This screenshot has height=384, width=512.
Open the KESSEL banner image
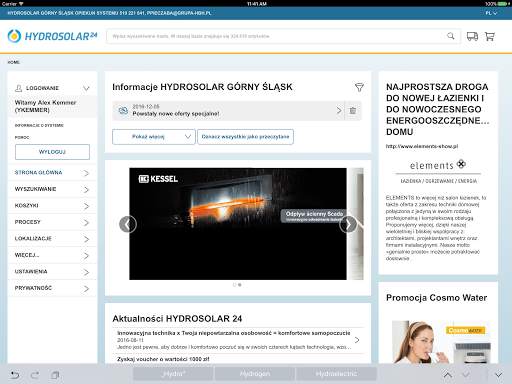[238, 224]
